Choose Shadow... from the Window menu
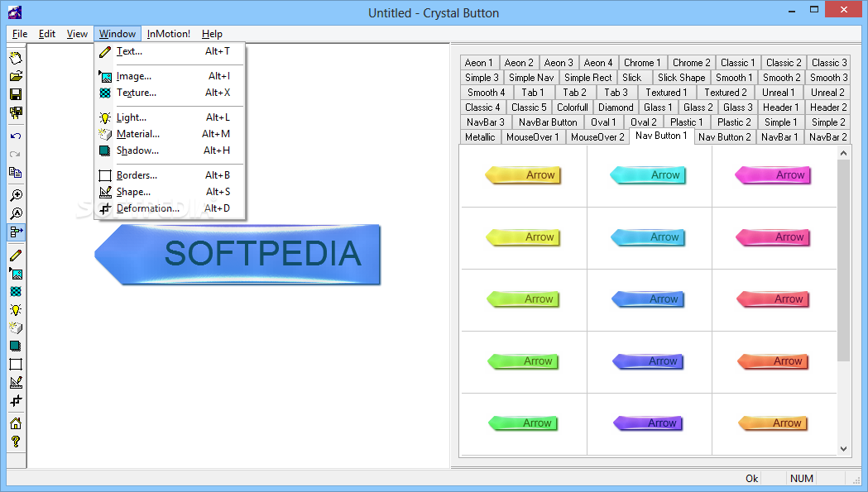Viewport: 868px width, 492px height. point(170,150)
